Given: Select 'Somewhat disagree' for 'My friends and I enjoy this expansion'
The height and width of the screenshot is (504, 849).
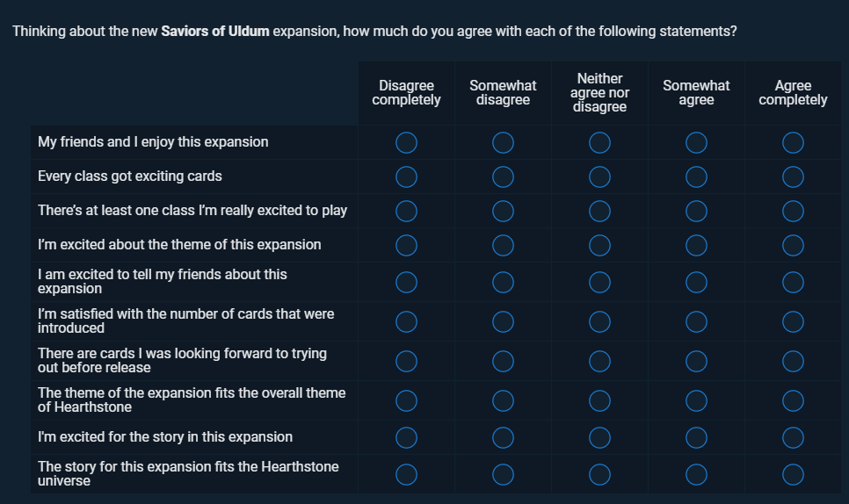Looking at the screenshot, I should point(503,143).
